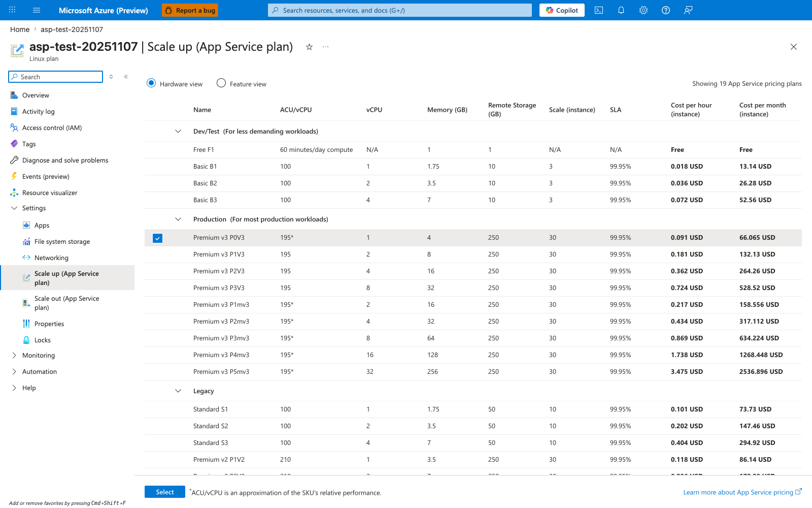Expand the Monitoring section in sidebar

point(14,356)
